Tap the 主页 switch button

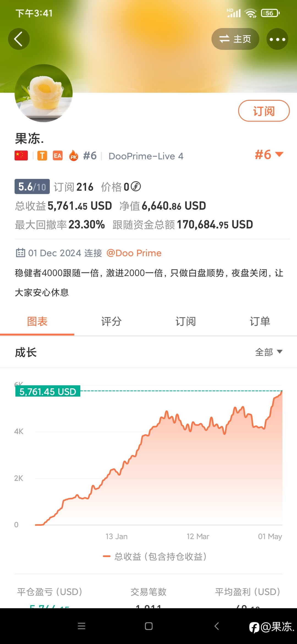pos(235,39)
